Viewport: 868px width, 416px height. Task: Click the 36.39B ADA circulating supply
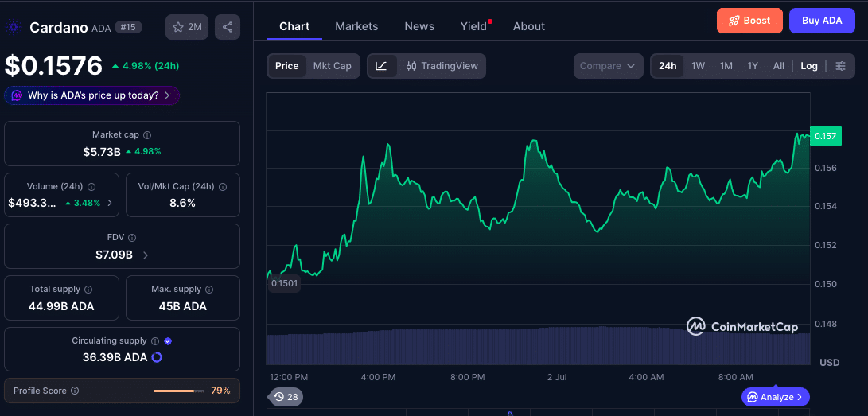(x=115, y=357)
